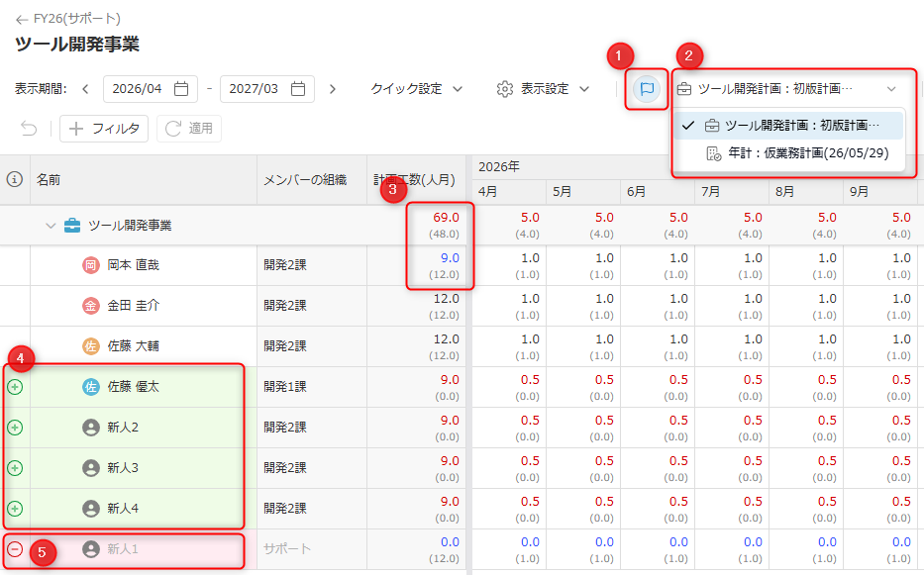924x575 pixels.
Task: Open the クイック設定 dropdown
Action: point(416,89)
